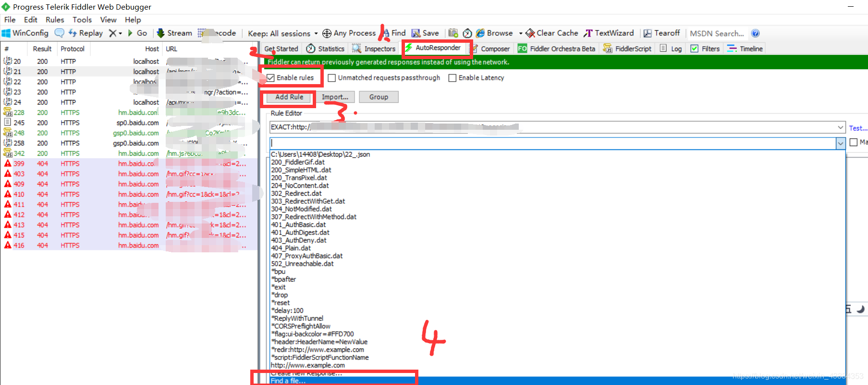This screenshot has width=868, height=385.
Task: Select *drop option in list
Action: point(280,295)
